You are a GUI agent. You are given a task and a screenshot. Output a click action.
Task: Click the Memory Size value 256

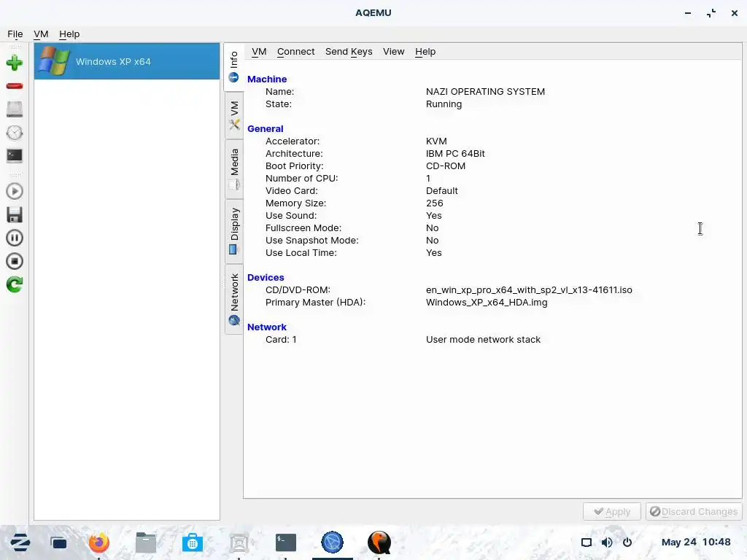[x=435, y=203]
